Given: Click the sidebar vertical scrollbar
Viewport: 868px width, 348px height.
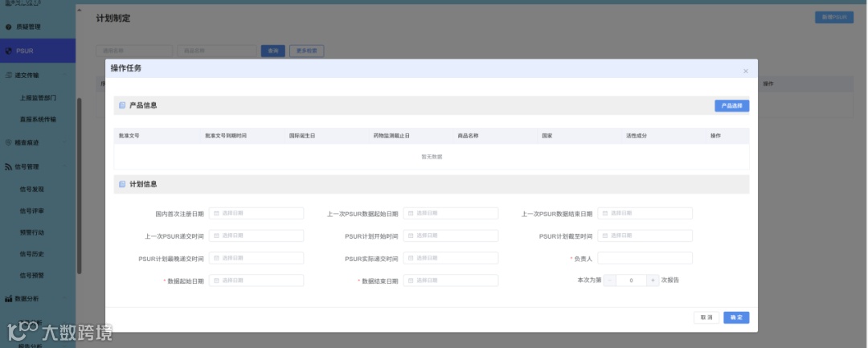Looking at the screenshot, I should point(79,186).
